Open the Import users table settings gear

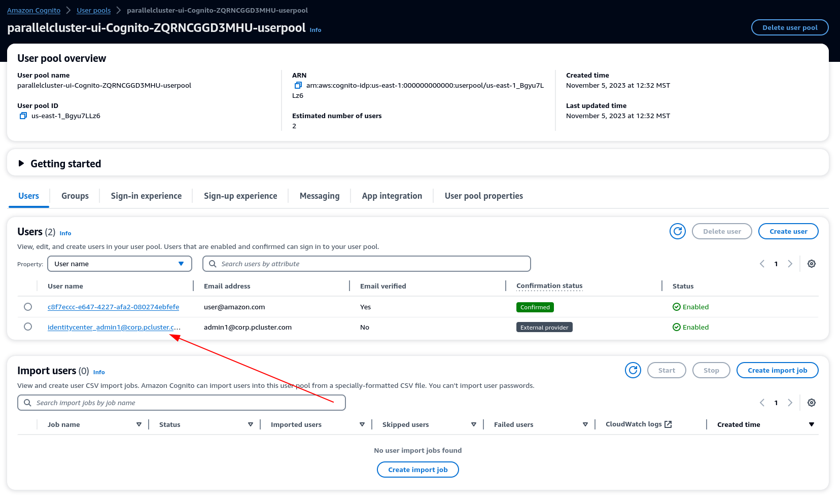(811, 403)
